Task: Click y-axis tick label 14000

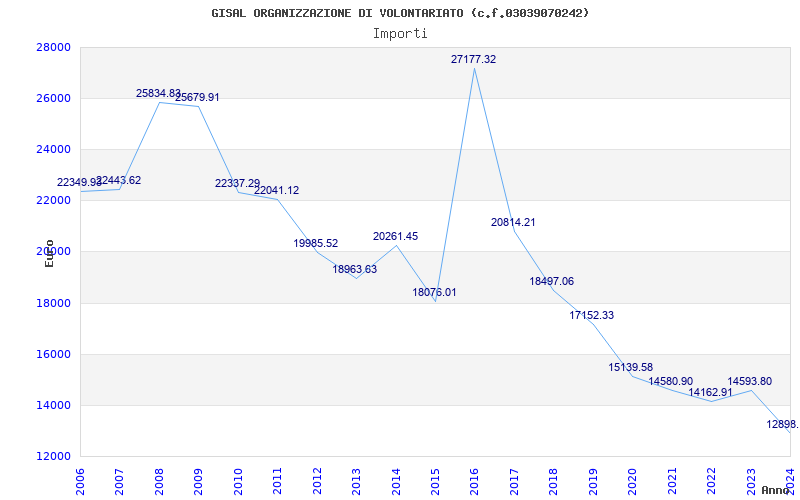Action: 53,405
